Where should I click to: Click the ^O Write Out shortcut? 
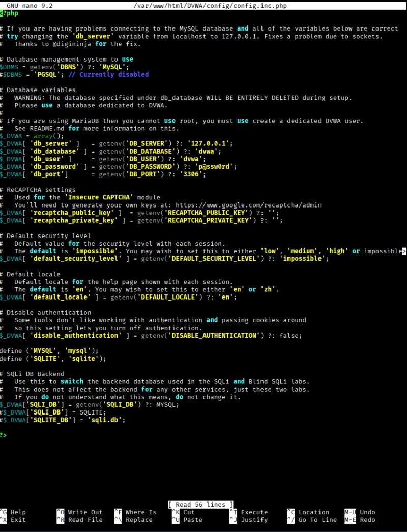80,512
